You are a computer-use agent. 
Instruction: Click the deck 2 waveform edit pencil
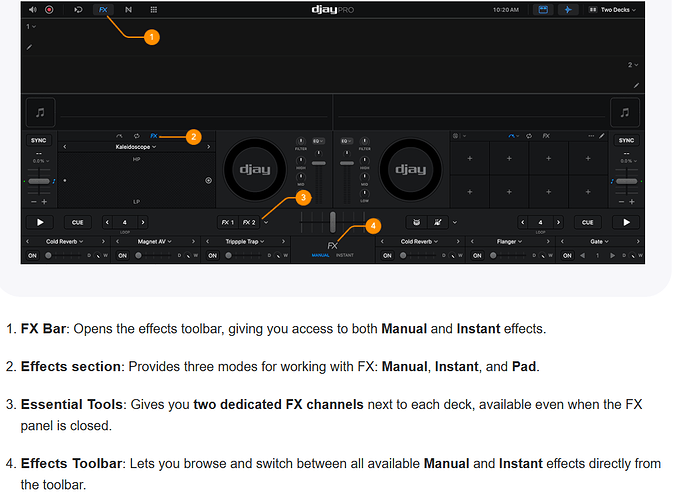click(636, 85)
